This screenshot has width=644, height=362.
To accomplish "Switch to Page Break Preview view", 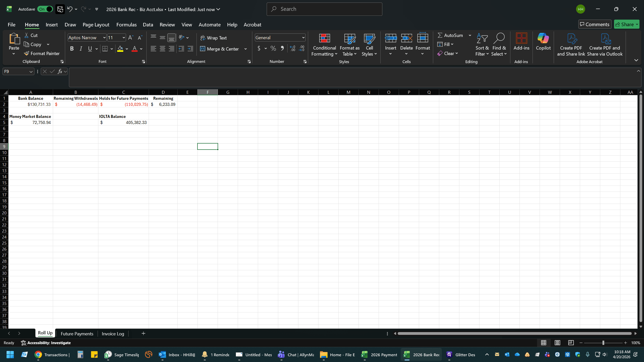I will tap(571, 343).
